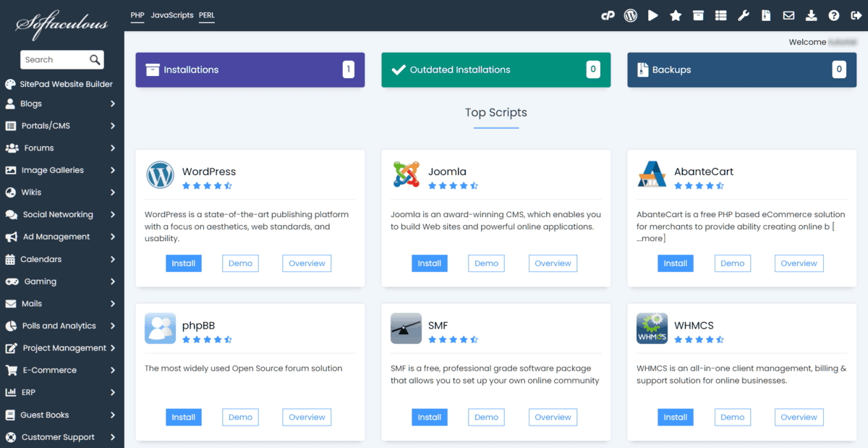Image resolution: width=868 pixels, height=448 pixels.
Task: Click the Demo button for Joomla
Action: pos(486,263)
